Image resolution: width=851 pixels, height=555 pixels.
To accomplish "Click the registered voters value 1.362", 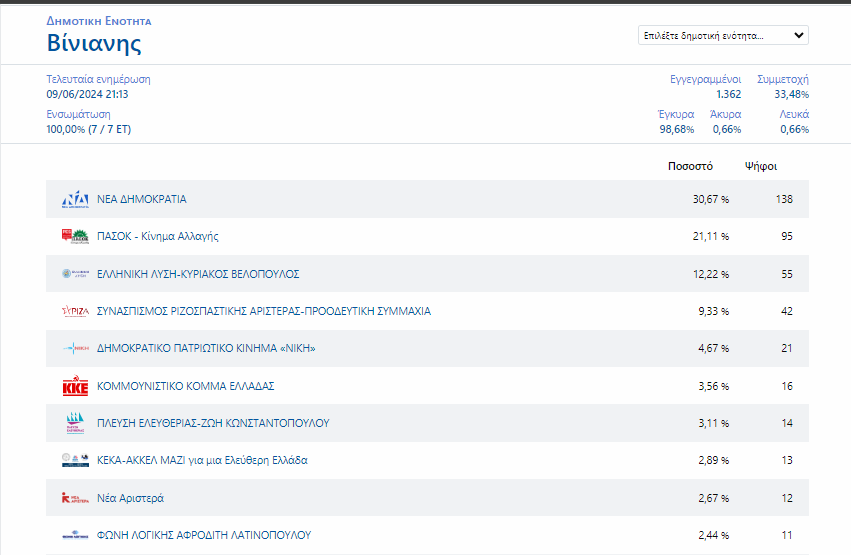I will click(x=728, y=94).
